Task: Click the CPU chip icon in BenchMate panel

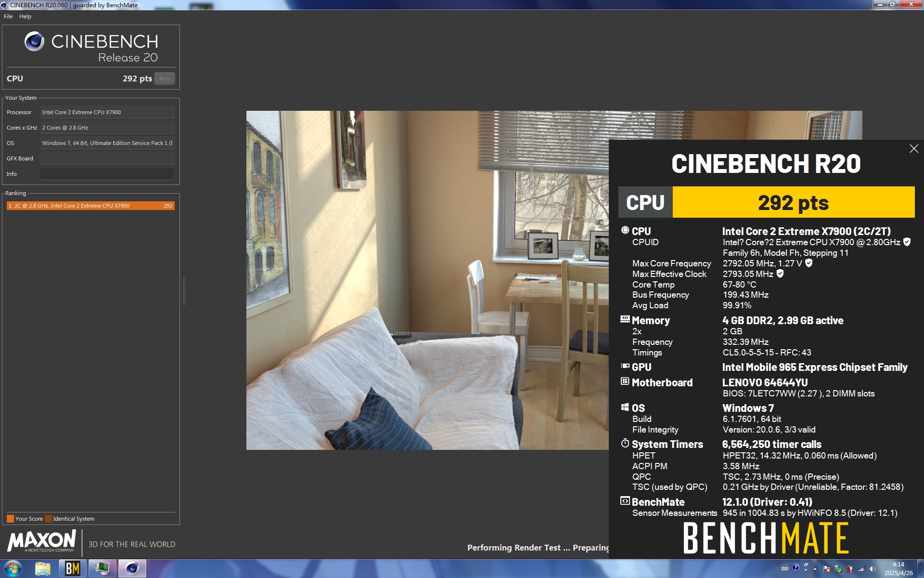Action: coord(625,230)
